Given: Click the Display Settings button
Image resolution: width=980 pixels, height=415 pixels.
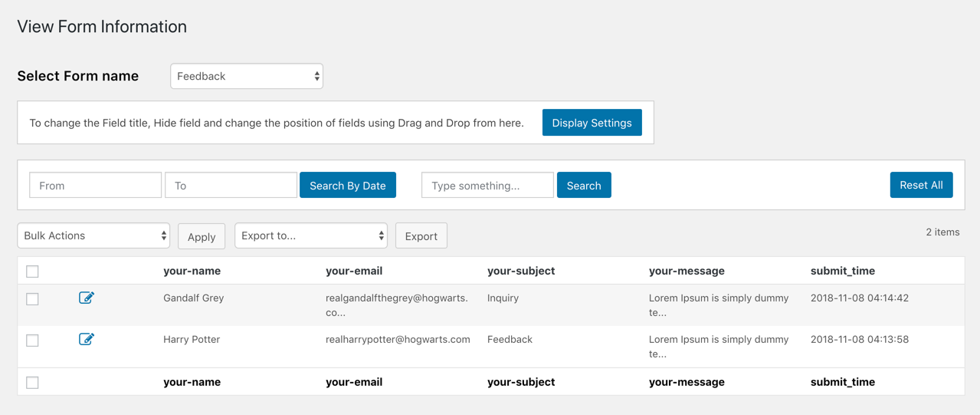Looking at the screenshot, I should point(592,123).
